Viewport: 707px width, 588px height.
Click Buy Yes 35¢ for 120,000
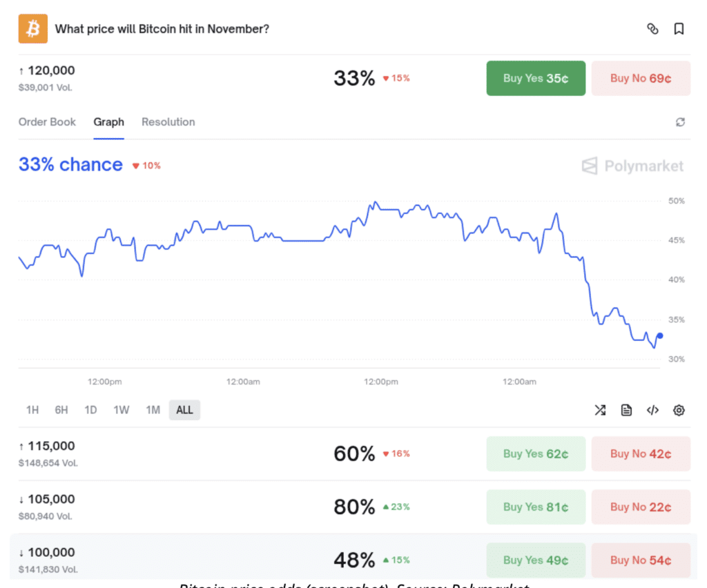pos(536,78)
